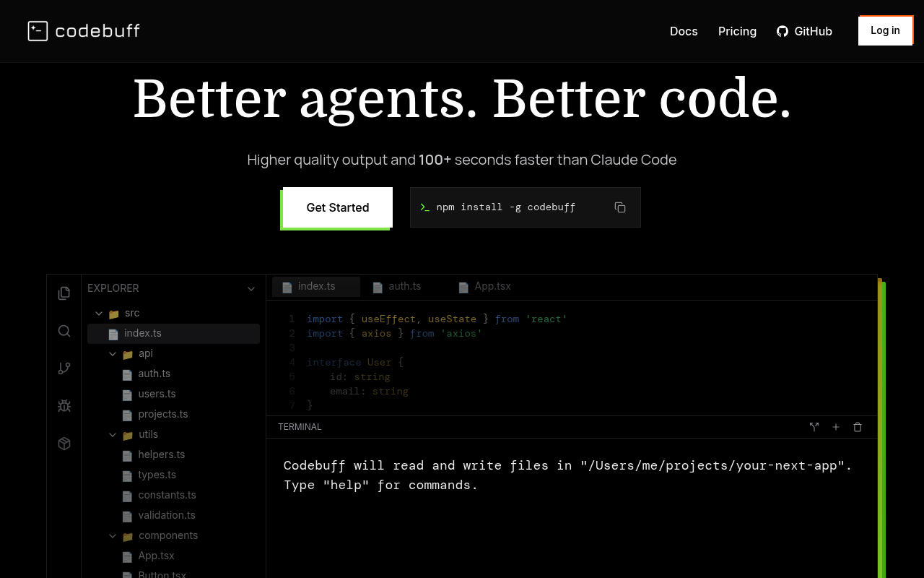Click the GitHub octocat icon
This screenshot has height=578, width=924.
click(783, 31)
